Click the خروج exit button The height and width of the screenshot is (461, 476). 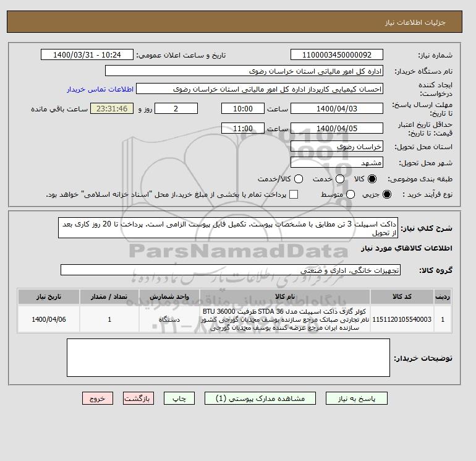coord(98,399)
